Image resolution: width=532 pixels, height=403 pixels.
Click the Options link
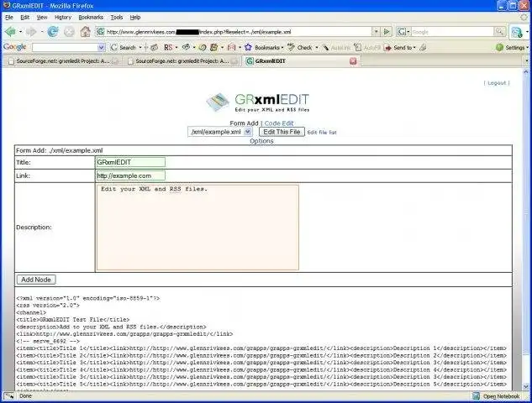point(261,141)
